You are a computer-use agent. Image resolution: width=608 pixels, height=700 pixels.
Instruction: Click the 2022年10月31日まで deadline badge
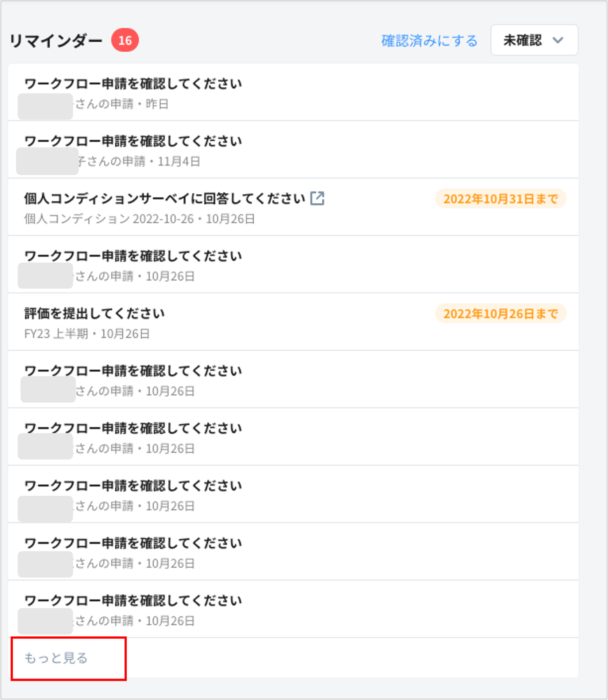click(500, 199)
